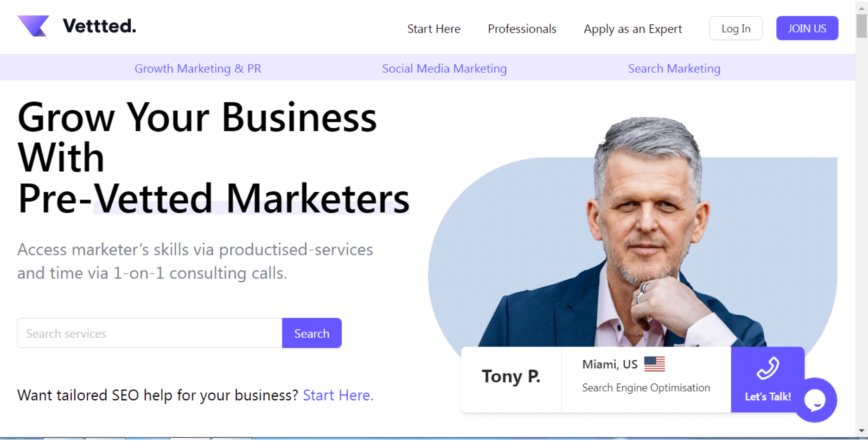Screen dimensions: 868x441
Task: Follow the Start Here. SEO link
Action: [338, 395]
